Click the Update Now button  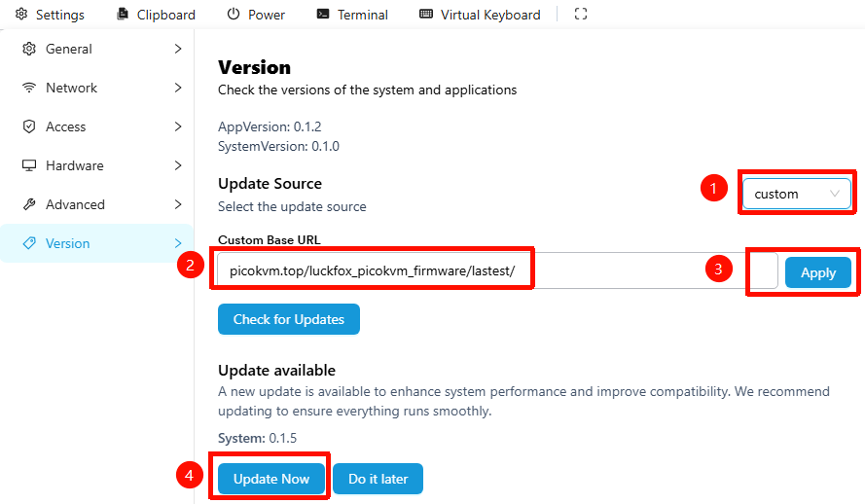[x=271, y=479]
